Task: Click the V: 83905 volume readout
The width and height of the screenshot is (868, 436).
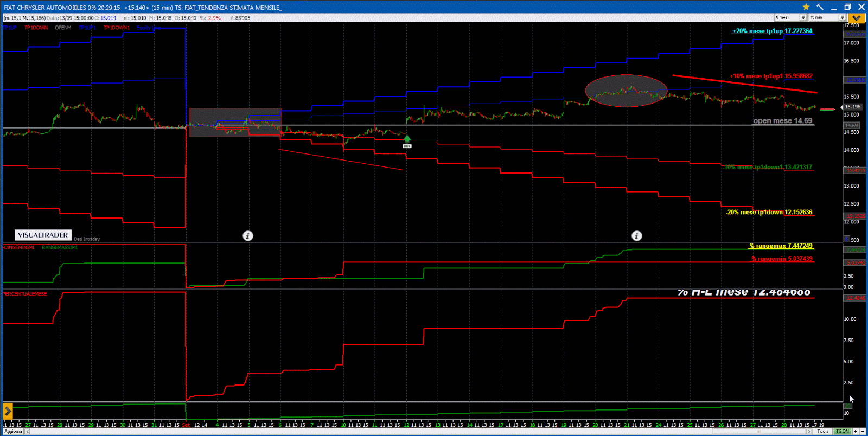Action: tap(240, 18)
